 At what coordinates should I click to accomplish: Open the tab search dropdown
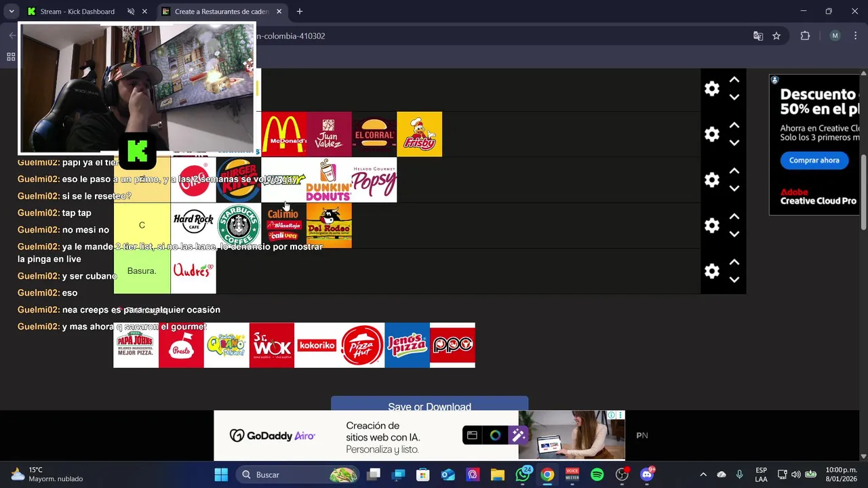pos(12,12)
